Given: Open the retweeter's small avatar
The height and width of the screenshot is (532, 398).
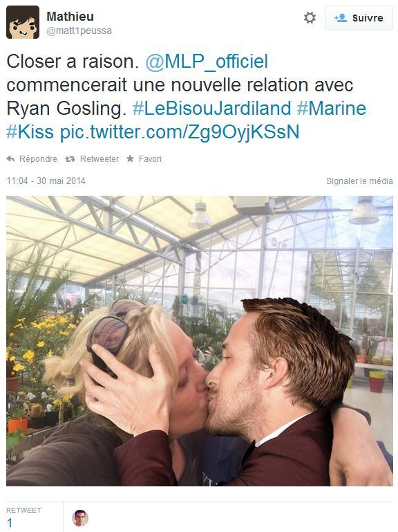Looking at the screenshot, I should click(x=80, y=517).
